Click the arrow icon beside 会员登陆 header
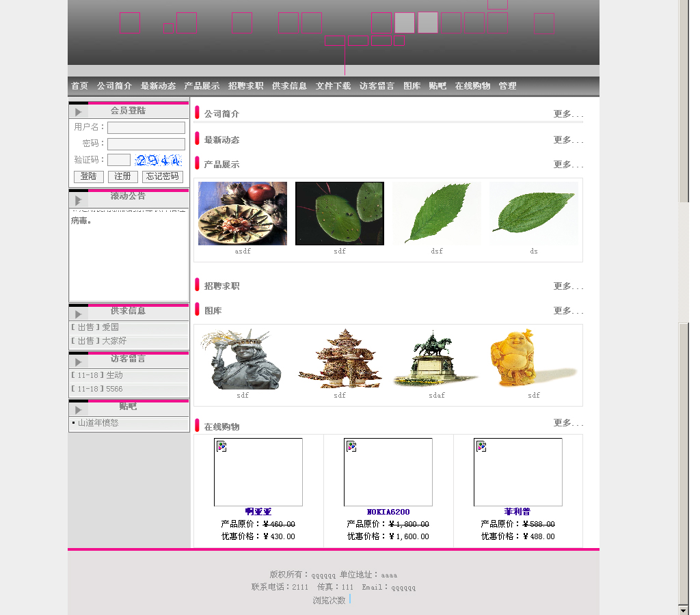 (79, 112)
